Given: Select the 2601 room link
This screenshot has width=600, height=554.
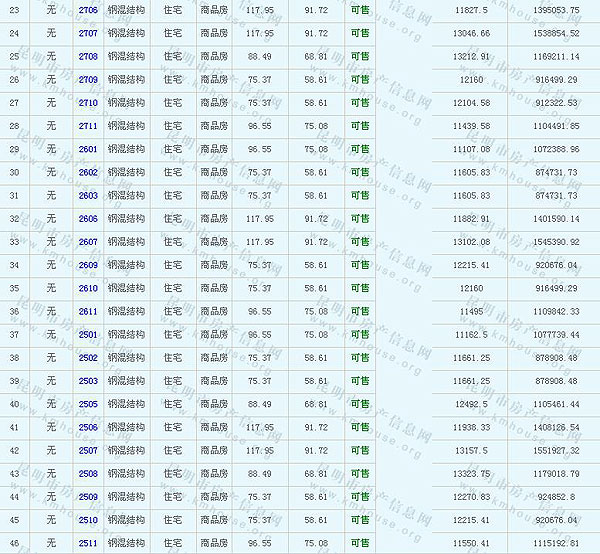Looking at the screenshot, I should tap(88, 149).
